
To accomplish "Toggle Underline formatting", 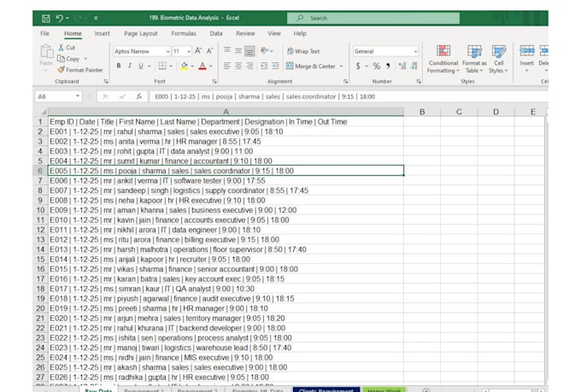I will point(141,66).
